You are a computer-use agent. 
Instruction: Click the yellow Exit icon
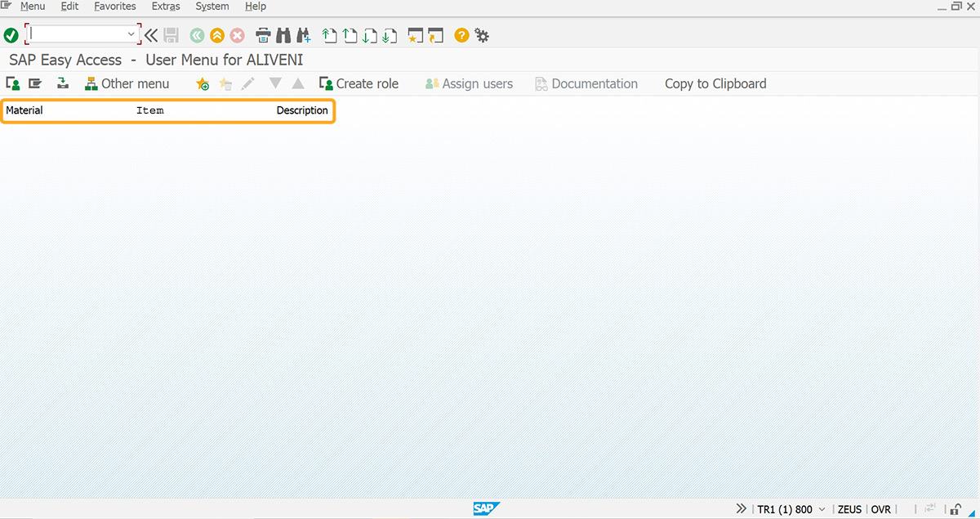click(217, 35)
